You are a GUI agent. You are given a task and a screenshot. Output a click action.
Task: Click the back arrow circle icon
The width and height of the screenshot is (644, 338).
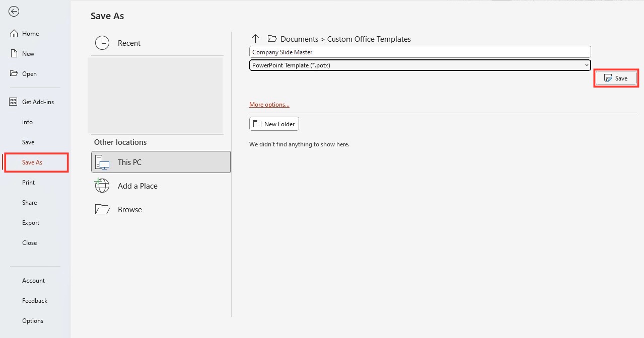[14, 12]
